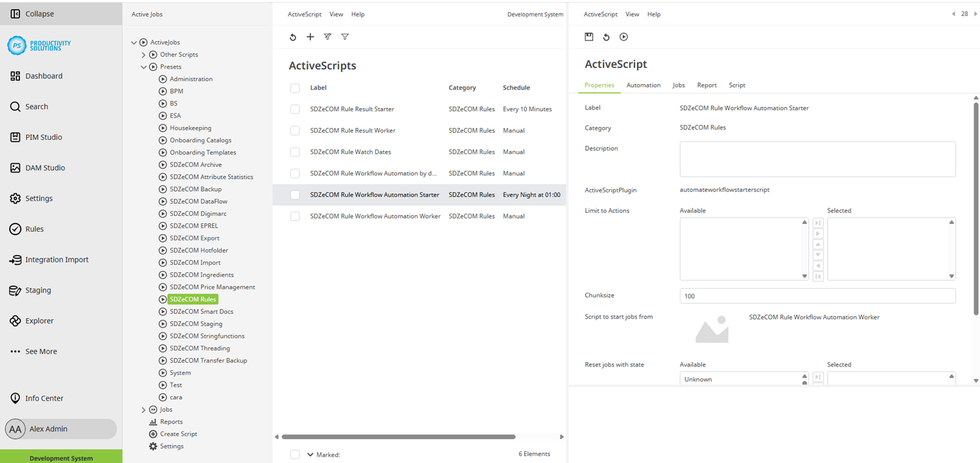Switch to the Script tab

(x=737, y=85)
